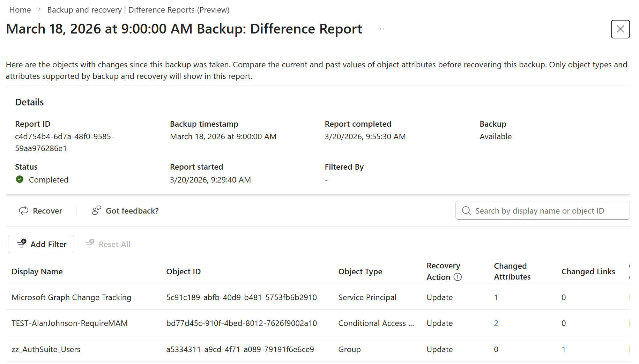Click the filter-plus icon on Add Filter
639x364 pixels.
point(22,244)
